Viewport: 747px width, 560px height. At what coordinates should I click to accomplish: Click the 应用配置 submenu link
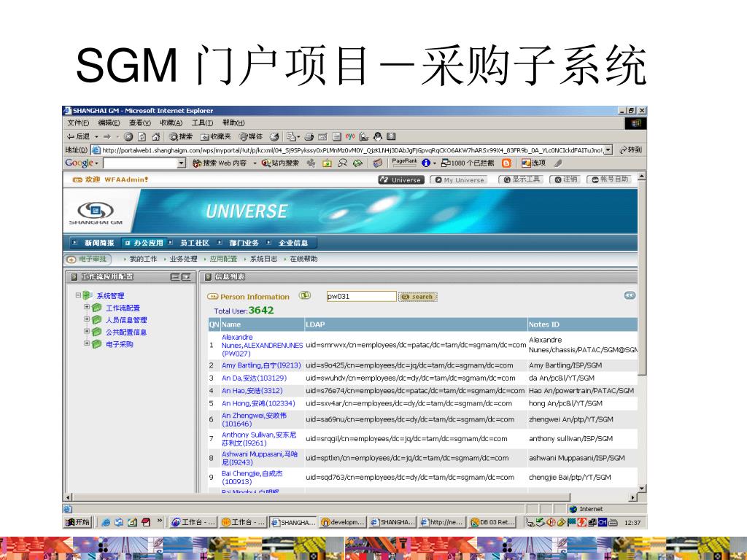223,259
